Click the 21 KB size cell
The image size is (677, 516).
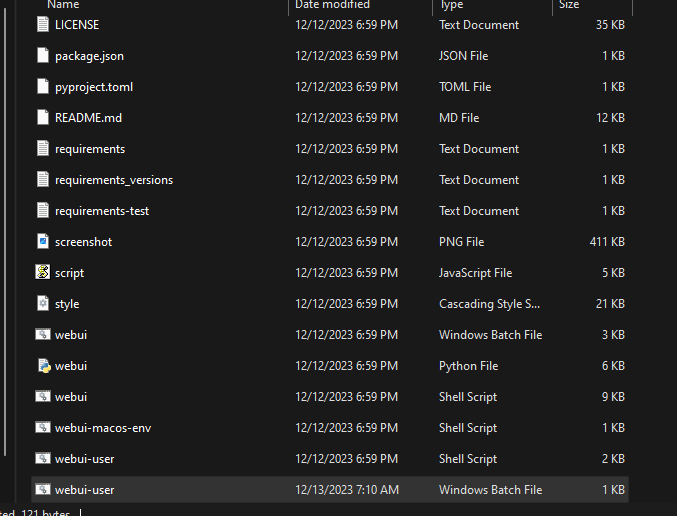611,304
